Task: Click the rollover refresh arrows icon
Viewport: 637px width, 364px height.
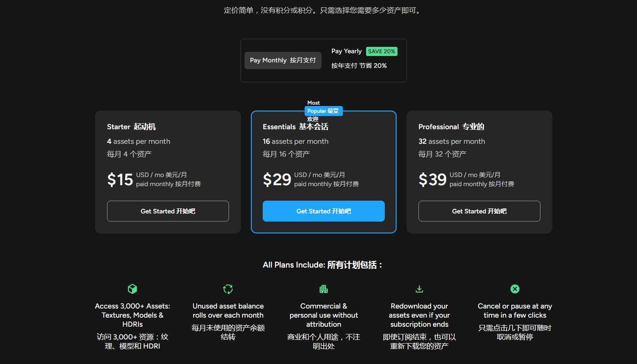Action: tap(228, 289)
